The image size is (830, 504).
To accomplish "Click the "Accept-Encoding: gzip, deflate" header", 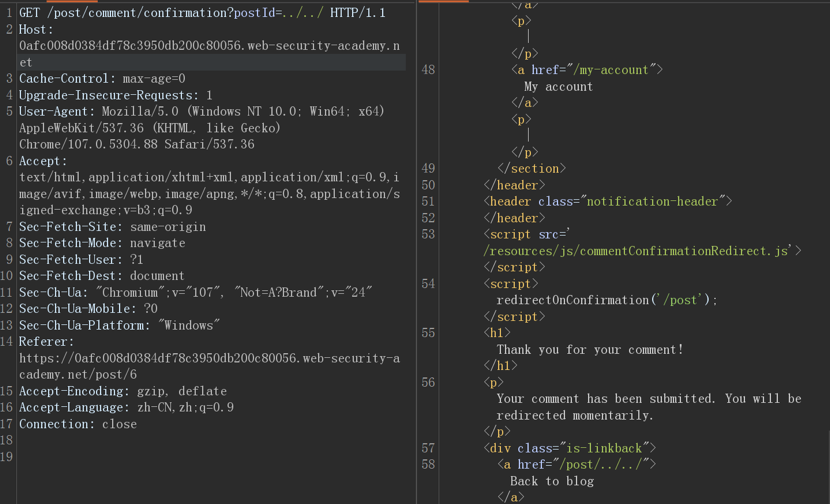I will click(123, 391).
